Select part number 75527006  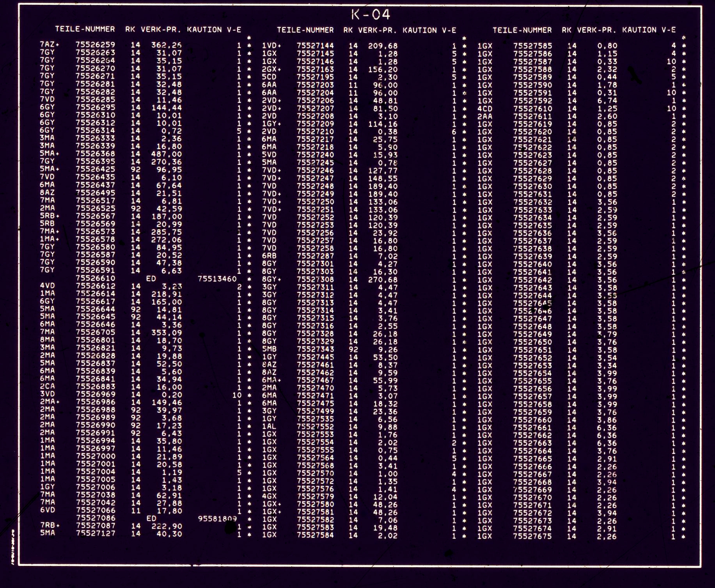point(96,487)
